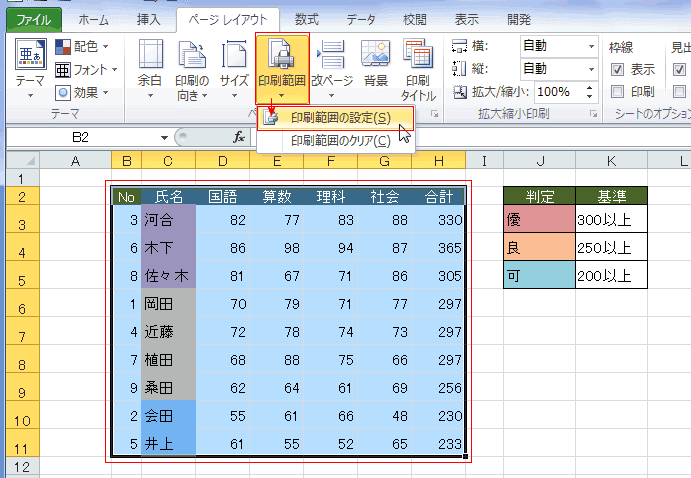
Task: Open the テーマ (Themes) gallery icon
Action: point(30,54)
